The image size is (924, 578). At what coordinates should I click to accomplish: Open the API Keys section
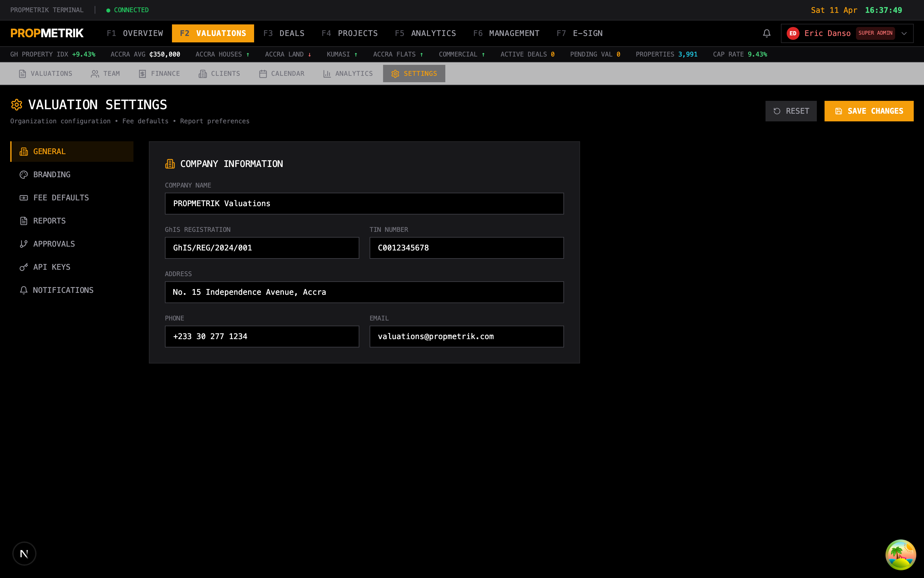(x=72, y=267)
